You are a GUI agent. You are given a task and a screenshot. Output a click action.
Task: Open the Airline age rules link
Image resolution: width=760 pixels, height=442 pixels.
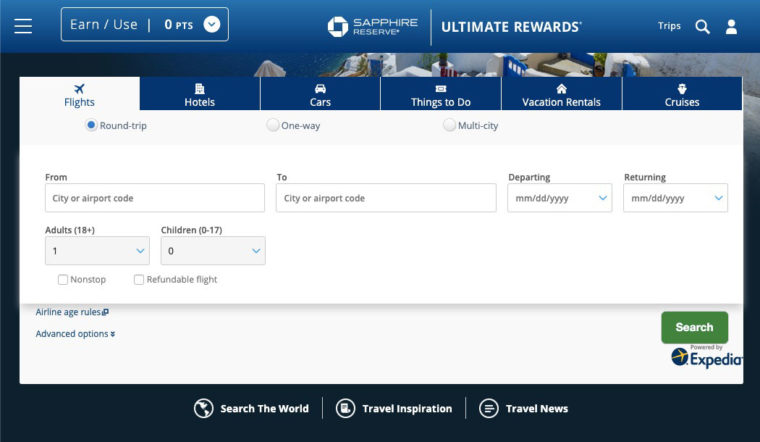[x=72, y=312]
